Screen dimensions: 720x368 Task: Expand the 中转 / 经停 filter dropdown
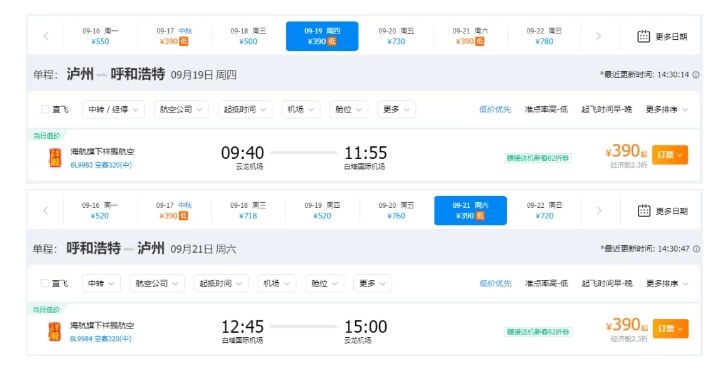pyautogui.click(x=113, y=109)
